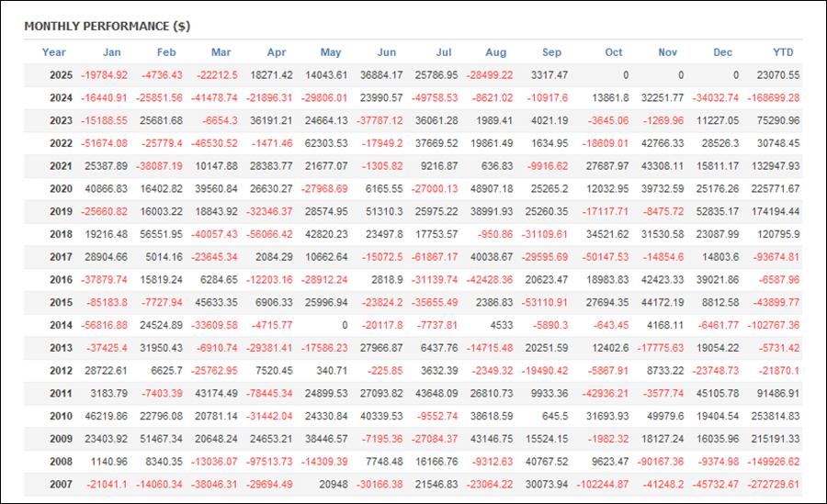Select the 2024 YTD value -168699.28
827x504 pixels.
coord(768,98)
